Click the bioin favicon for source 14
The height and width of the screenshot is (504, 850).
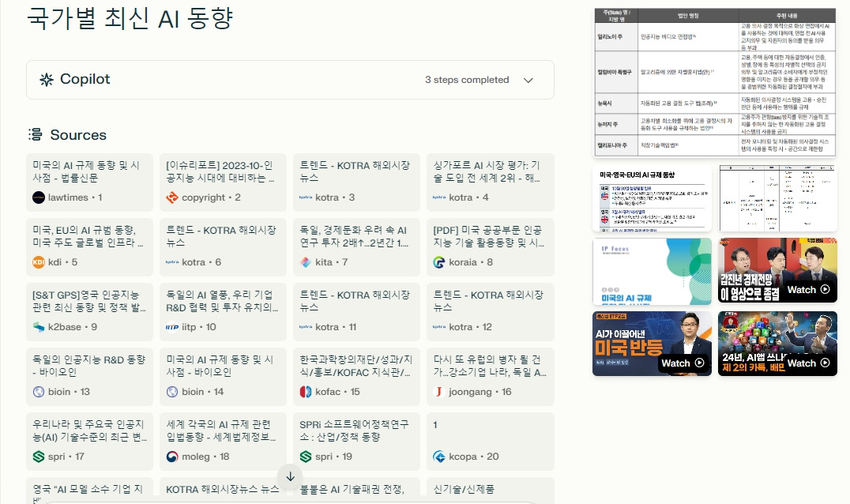(x=172, y=392)
